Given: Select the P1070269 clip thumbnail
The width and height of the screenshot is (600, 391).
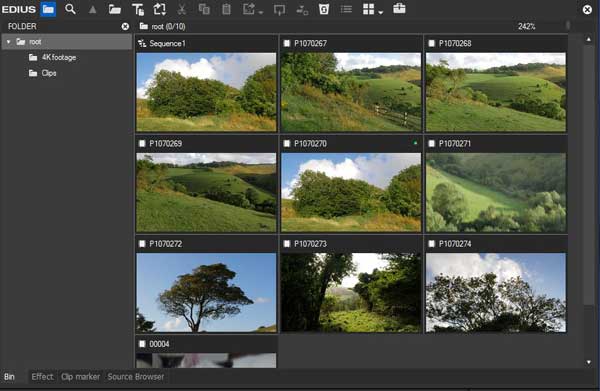Looking at the screenshot, I should click(206, 192).
